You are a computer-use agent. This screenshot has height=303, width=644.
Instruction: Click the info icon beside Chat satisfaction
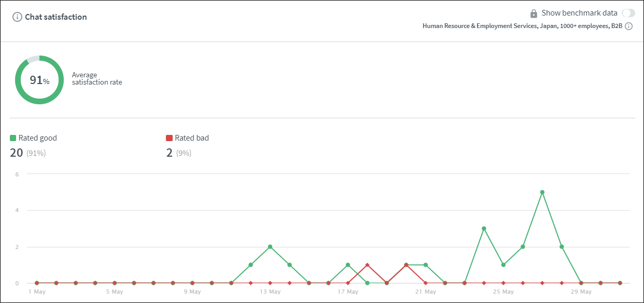pos(17,17)
